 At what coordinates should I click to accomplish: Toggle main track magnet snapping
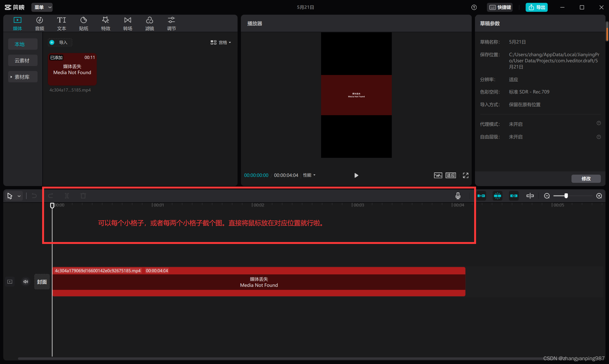481,196
